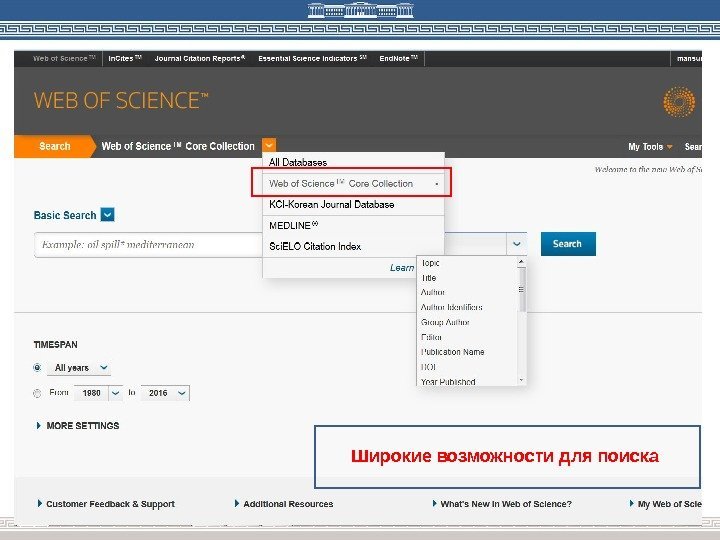Click the WEB OF SCIENCE logo title
This screenshot has height=540, width=720.
pyautogui.click(x=121, y=101)
